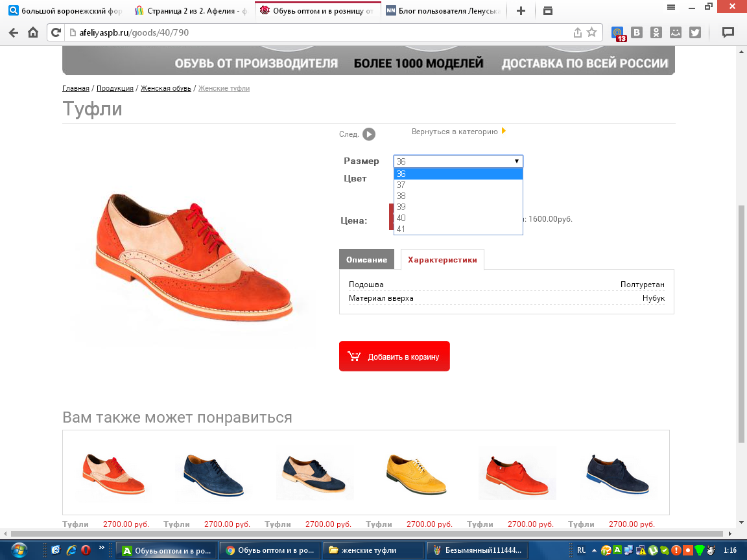Screen dimensions: 747x560
Task: Bookmark this page with the star icon
Action: pos(591,32)
